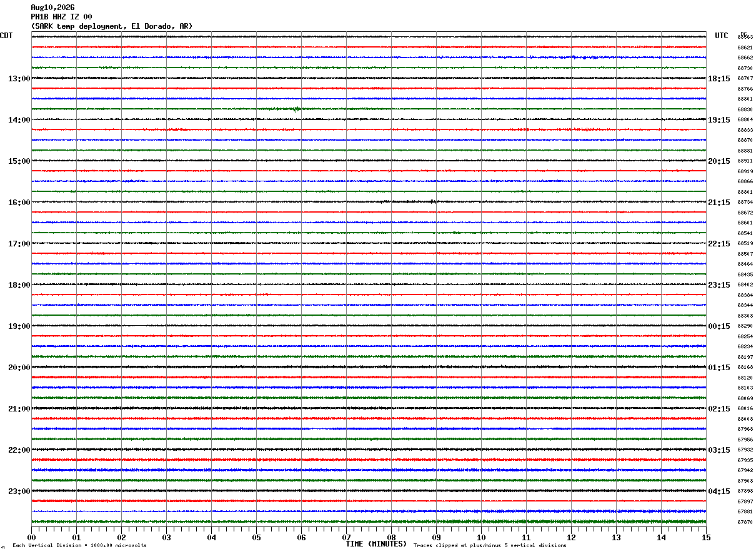Click the '02:15' UTC time label

tap(719, 409)
